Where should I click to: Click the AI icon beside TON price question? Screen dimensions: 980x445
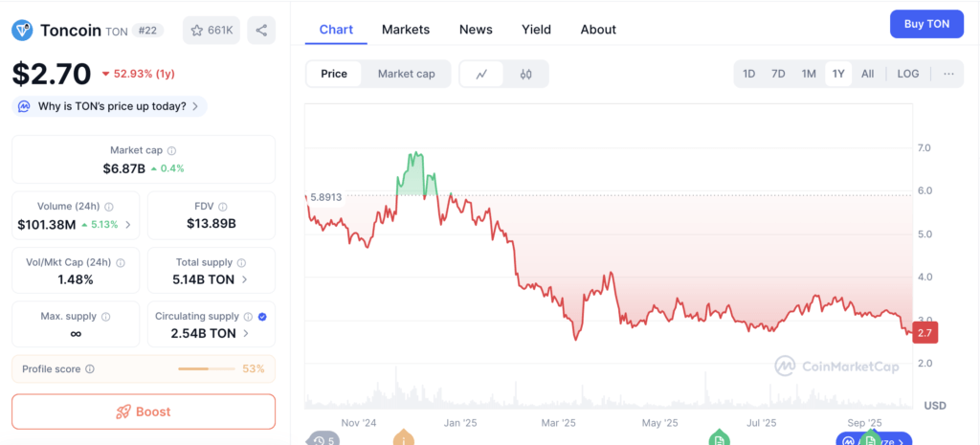click(24, 106)
